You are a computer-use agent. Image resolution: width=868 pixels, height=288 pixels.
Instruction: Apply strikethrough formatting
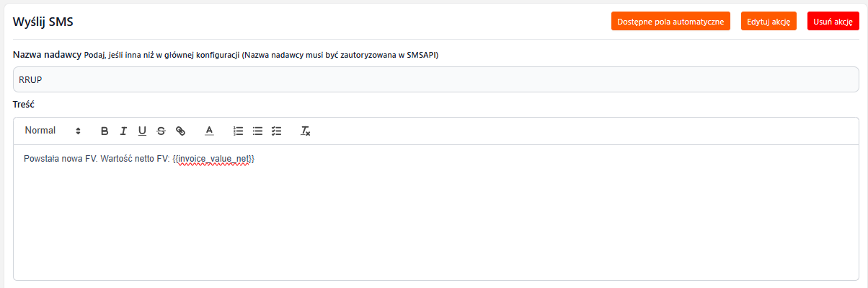coord(161,131)
